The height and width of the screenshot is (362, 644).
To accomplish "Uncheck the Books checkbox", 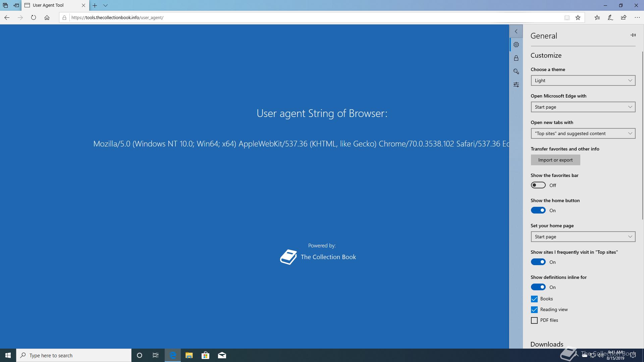I will (534, 299).
